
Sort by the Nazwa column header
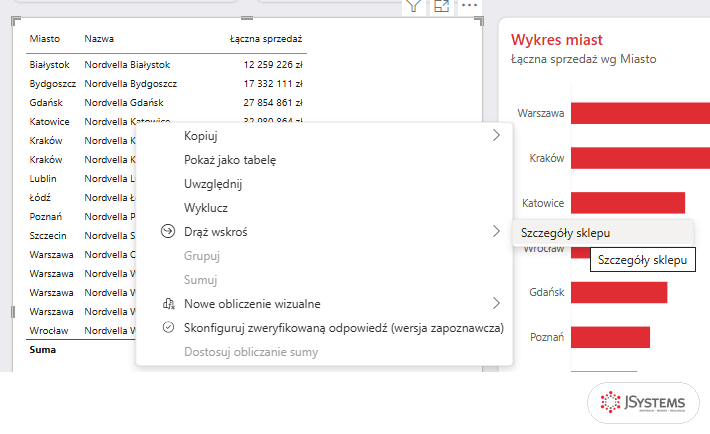[x=99, y=39]
